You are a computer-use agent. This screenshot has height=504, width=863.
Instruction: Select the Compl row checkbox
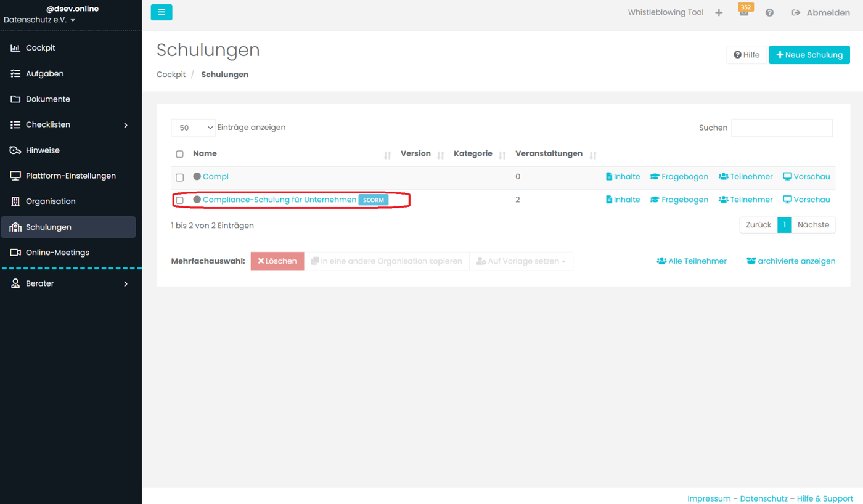pos(180,177)
